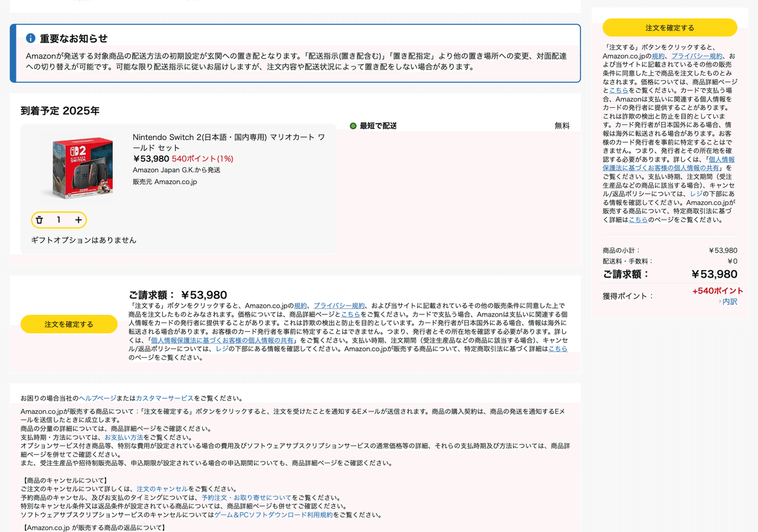Open the お支払い方法 link

click(x=124, y=437)
